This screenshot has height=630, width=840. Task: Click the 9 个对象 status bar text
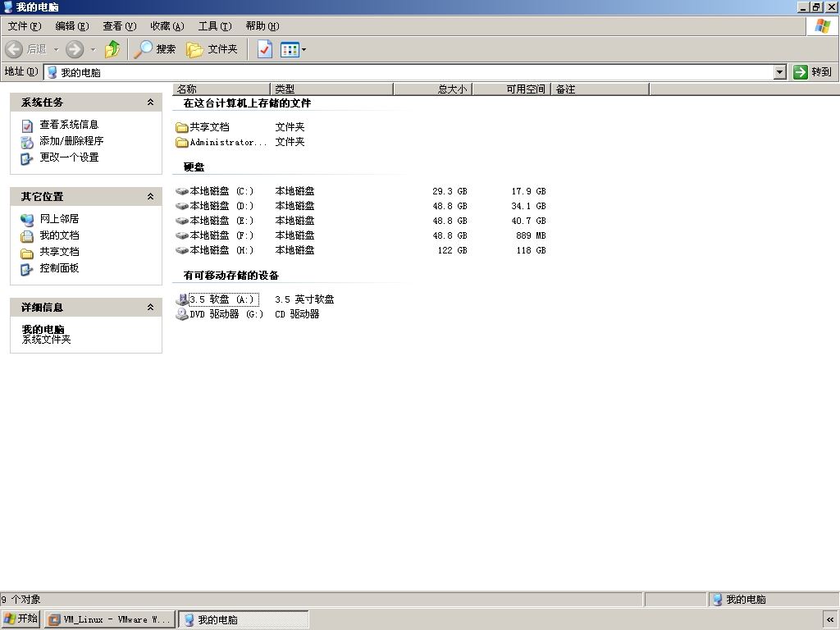[21, 600]
